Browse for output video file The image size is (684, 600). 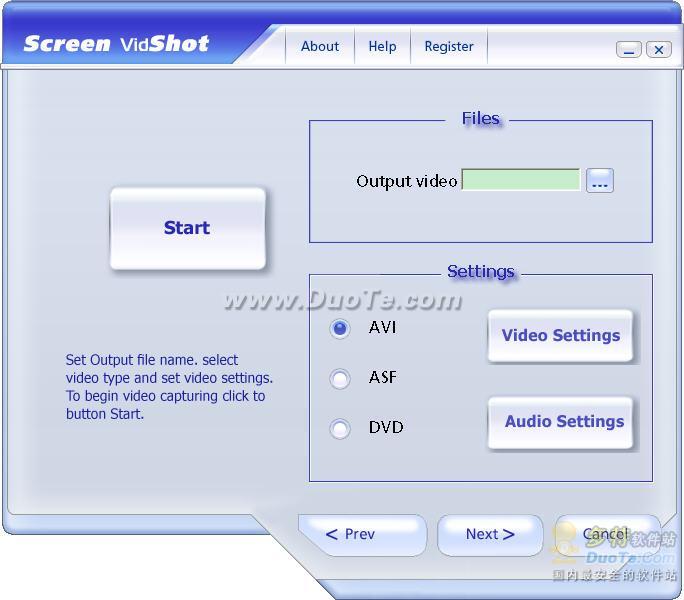point(600,180)
